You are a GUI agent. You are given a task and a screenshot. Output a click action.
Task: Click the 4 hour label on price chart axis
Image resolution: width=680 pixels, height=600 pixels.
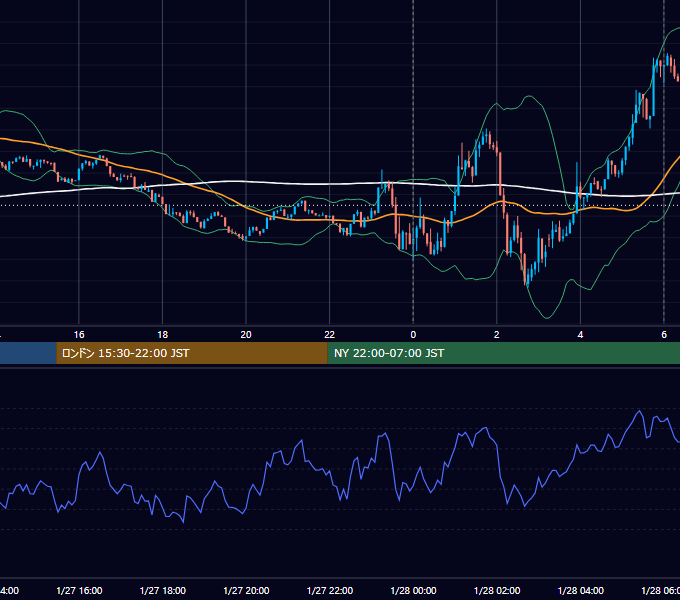580,335
